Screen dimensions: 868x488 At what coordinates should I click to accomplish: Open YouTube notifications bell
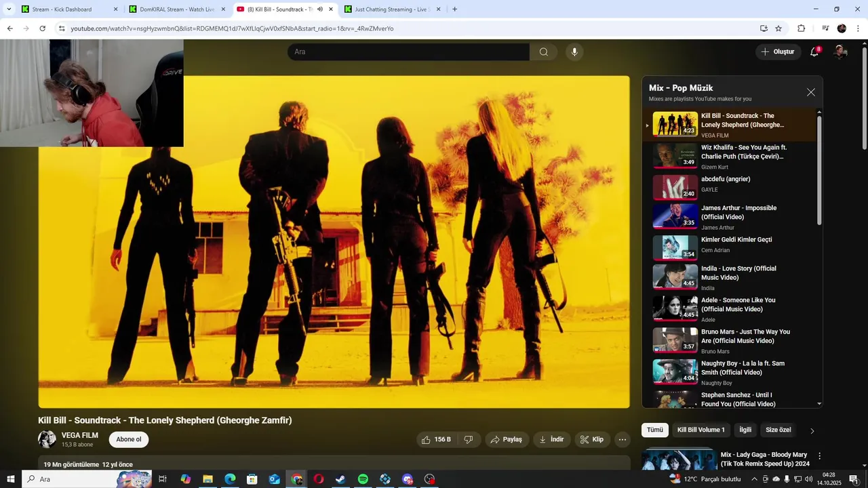tap(814, 52)
